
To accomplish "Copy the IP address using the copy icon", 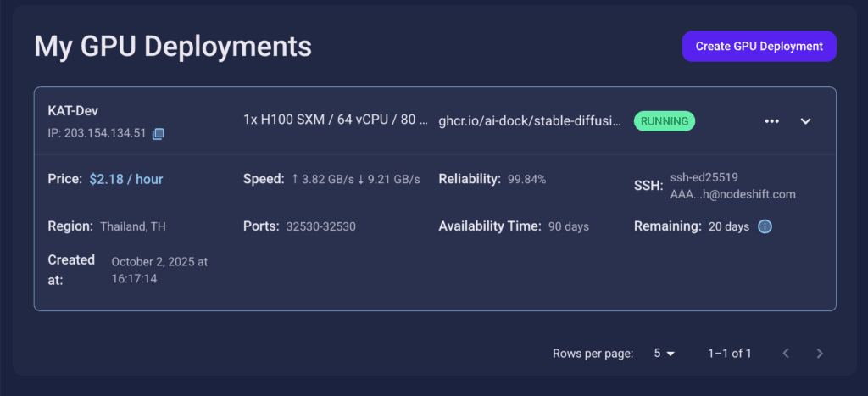I will point(158,134).
